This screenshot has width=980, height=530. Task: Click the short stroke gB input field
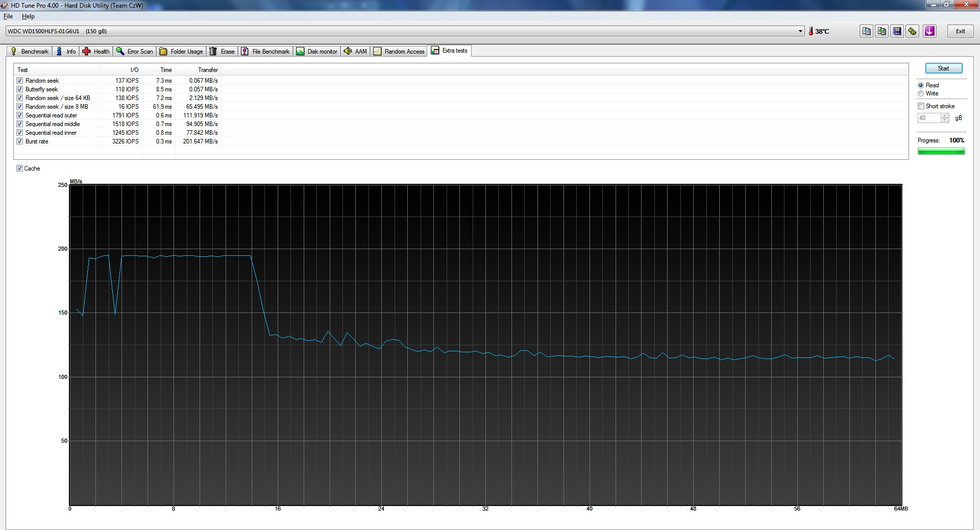[x=929, y=118]
